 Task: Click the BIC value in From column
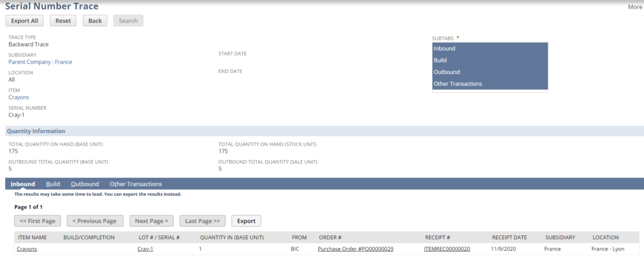pyautogui.click(x=295, y=249)
